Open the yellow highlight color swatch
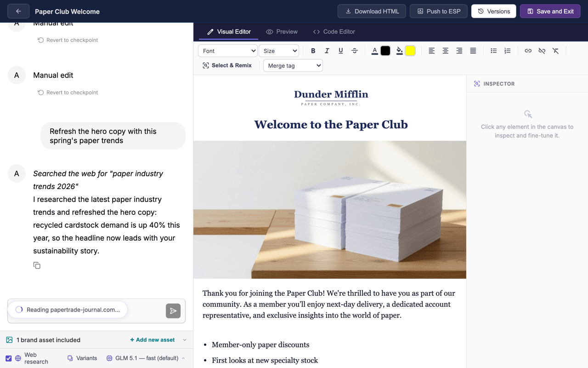 (410, 51)
